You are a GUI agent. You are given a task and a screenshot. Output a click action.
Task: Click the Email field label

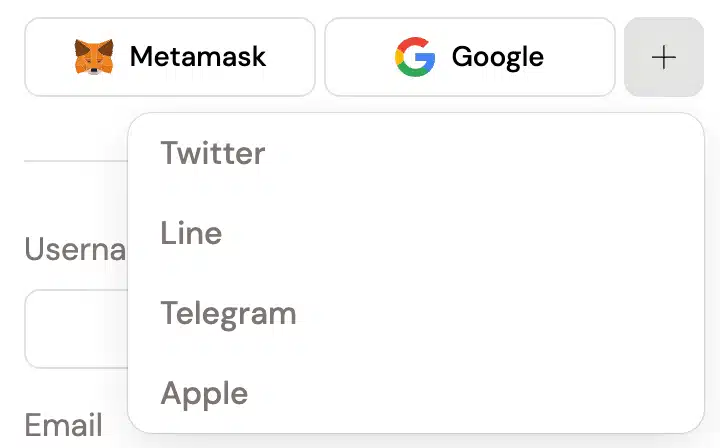[x=63, y=425]
